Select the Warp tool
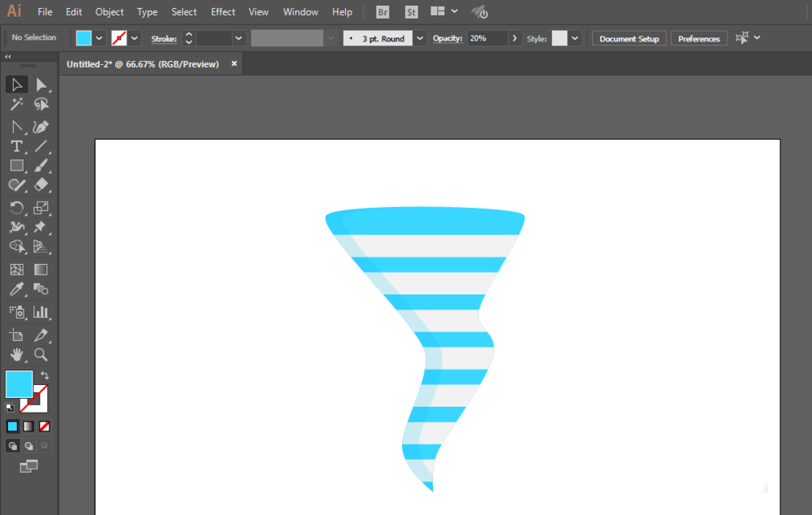 tap(16, 227)
